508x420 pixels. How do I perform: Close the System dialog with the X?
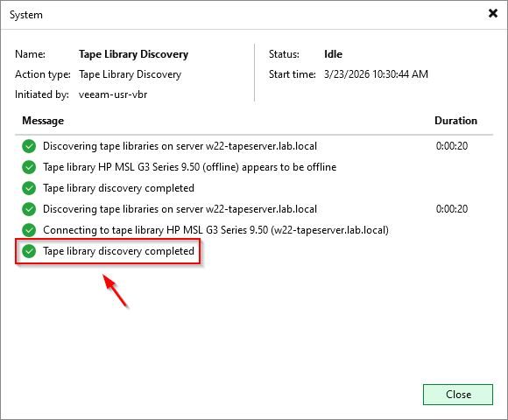coord(493,13)
